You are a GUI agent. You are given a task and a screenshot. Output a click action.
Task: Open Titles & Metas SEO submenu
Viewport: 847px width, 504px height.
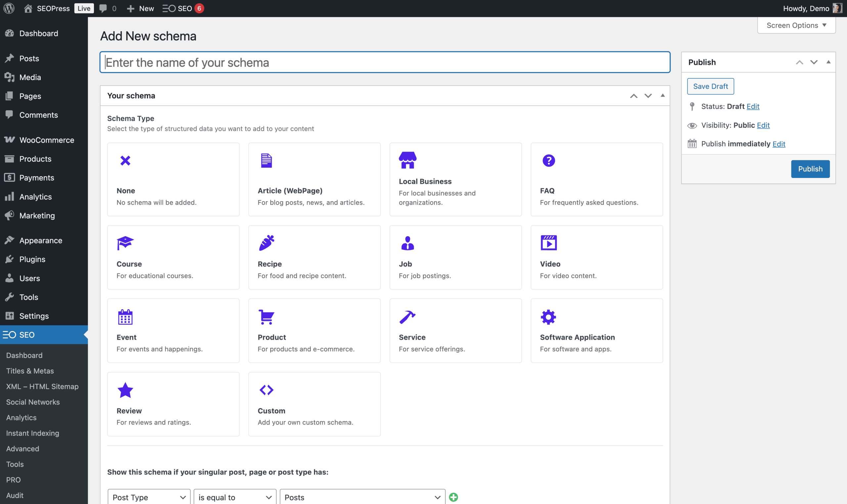30,370
